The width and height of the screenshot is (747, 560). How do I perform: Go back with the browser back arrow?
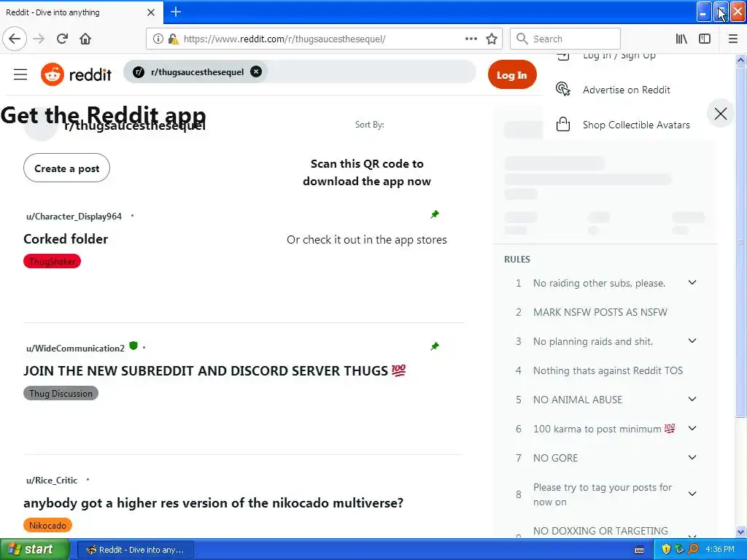[15, 39]
